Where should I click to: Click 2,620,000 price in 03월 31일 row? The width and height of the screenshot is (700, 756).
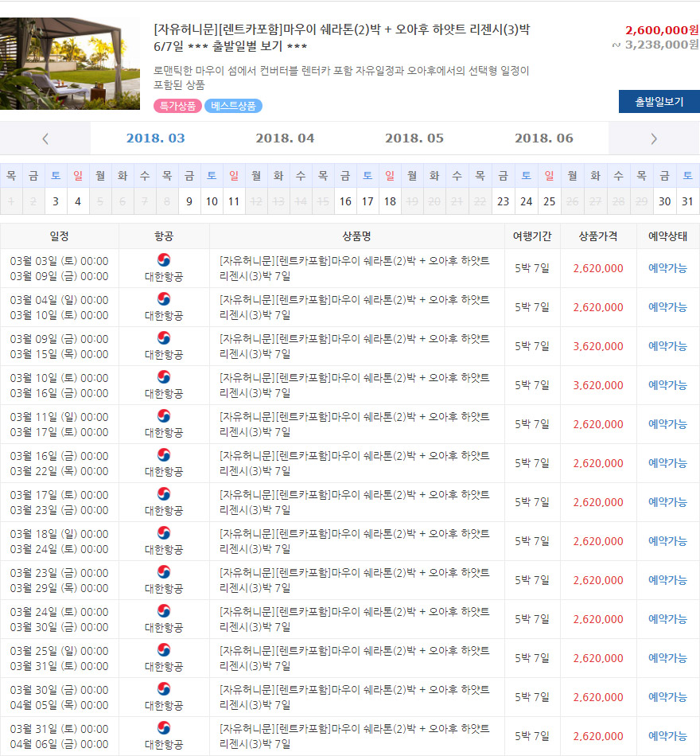[598, 736]
